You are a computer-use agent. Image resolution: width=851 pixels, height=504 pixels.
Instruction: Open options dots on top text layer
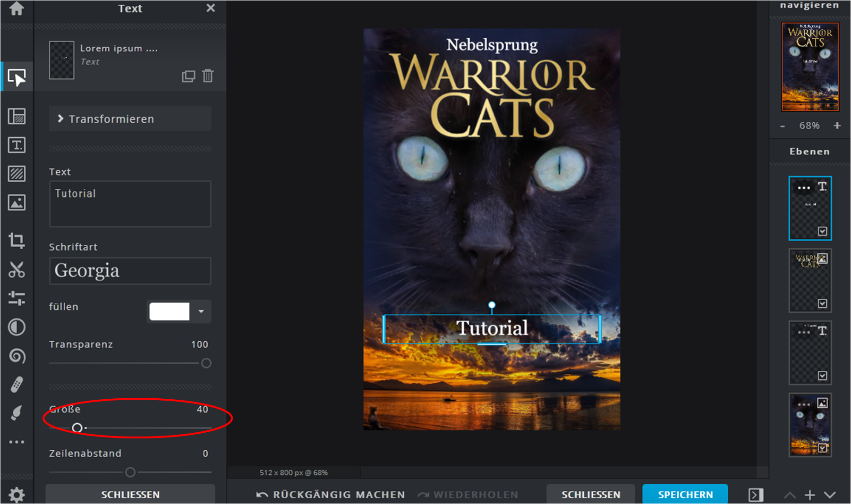pos(804,188)
